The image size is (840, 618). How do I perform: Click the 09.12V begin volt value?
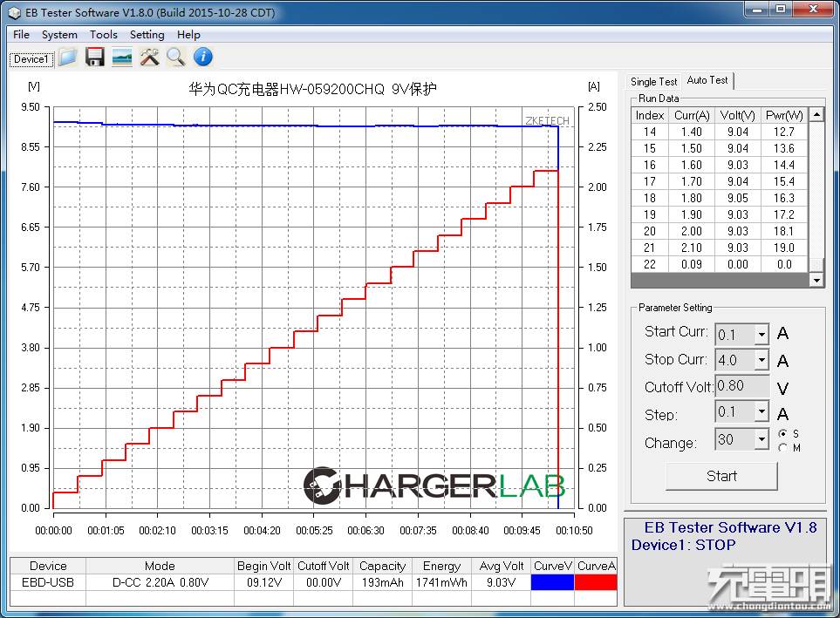[264, 582]
